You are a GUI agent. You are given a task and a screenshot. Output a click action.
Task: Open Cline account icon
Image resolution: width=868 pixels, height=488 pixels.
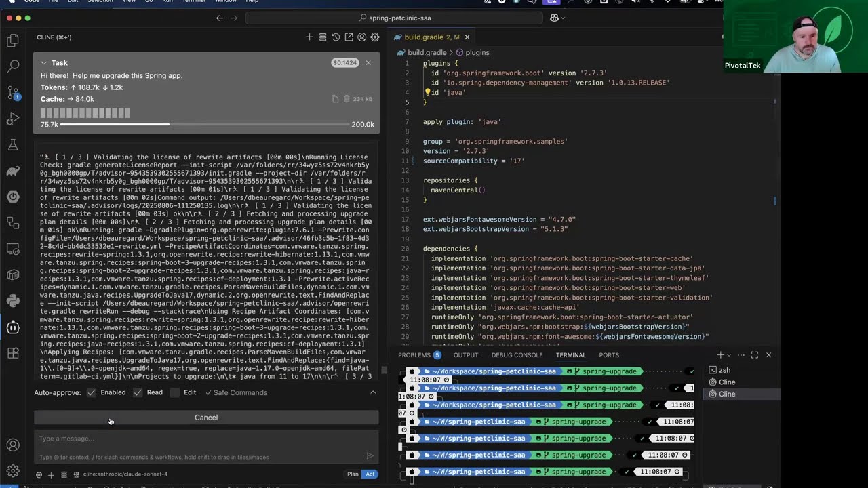coord(361,37)
